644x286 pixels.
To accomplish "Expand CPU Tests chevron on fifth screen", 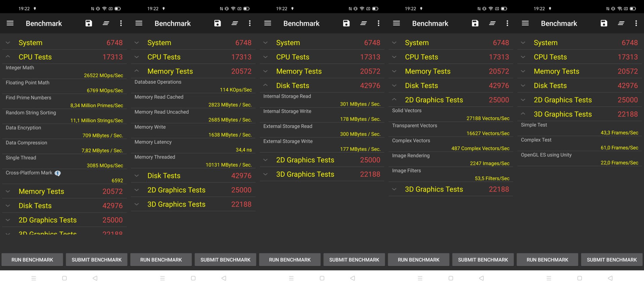I will tap(523, 57).
